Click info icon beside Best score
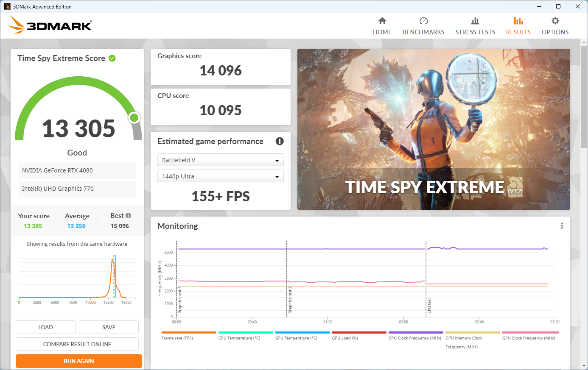The image size is (588, 370). pos(128,215)
